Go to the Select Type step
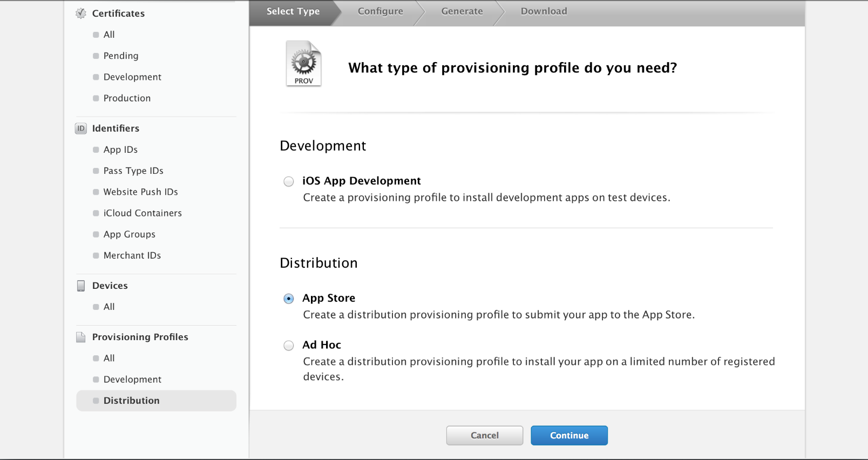Viewport: 868px width, 460px height. tap(293, 11)
